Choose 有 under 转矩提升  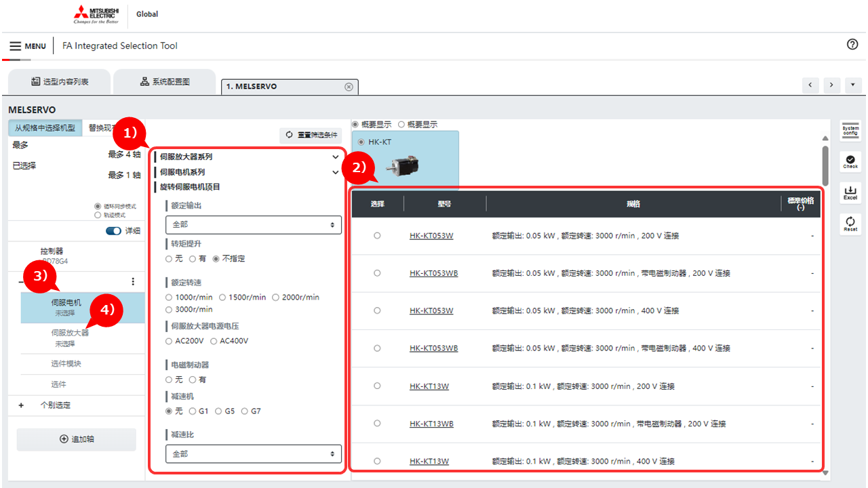tap(193, 258)
